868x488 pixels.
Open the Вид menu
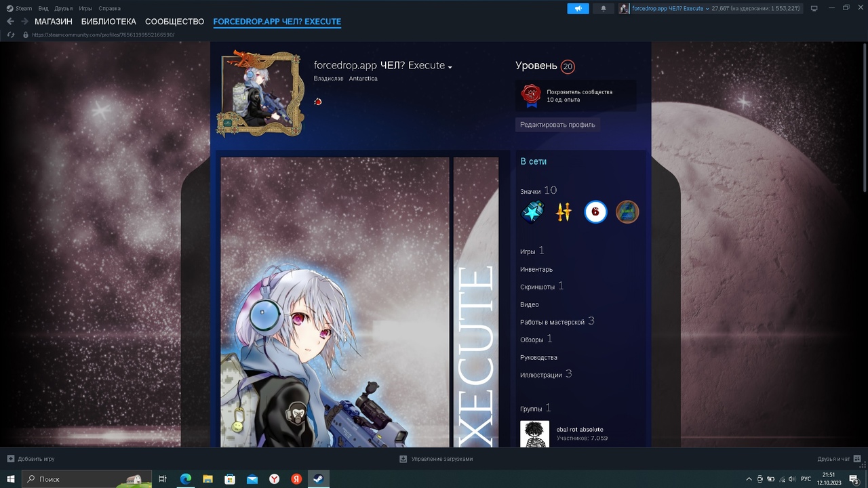(x=43, y=9)
